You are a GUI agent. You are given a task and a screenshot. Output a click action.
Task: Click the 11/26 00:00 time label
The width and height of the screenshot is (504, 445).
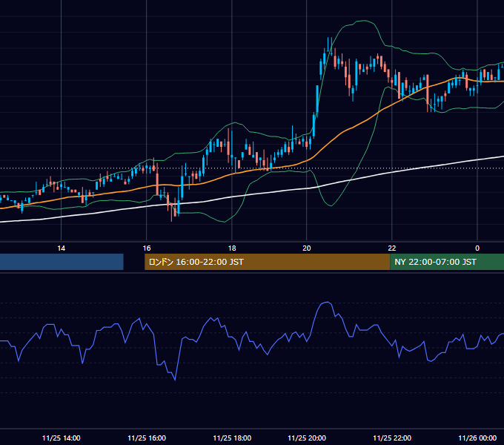pyautogui.click(x=477, y=438)
